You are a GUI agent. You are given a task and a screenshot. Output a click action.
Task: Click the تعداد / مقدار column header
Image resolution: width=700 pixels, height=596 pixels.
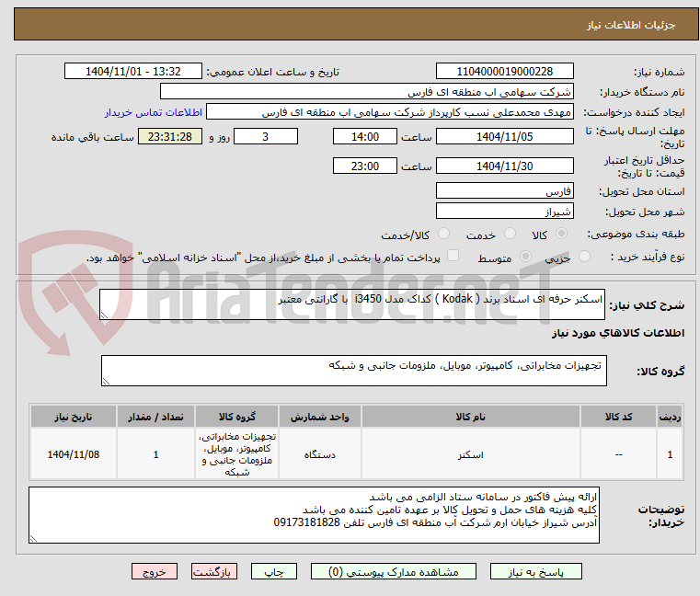(155, 417)
